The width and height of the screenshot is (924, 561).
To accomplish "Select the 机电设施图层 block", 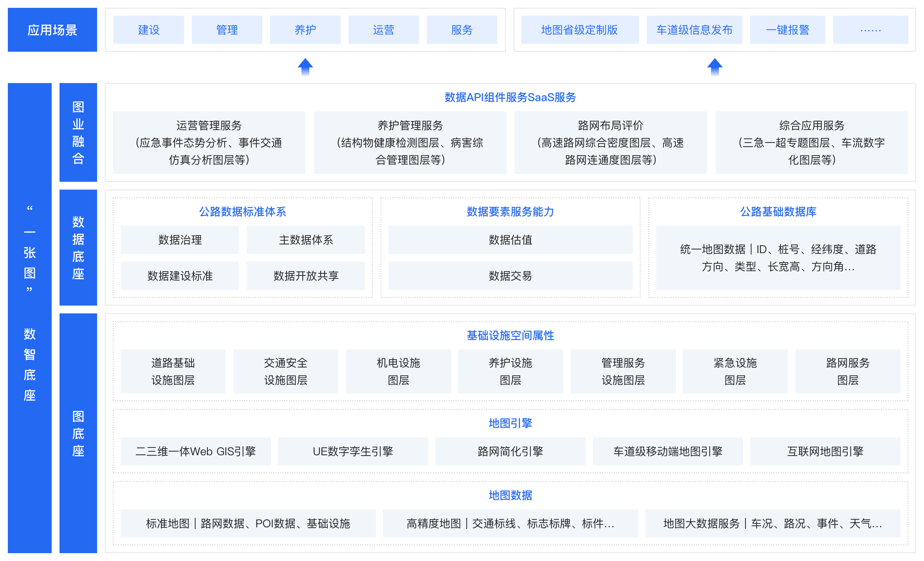I will (398, 371).
